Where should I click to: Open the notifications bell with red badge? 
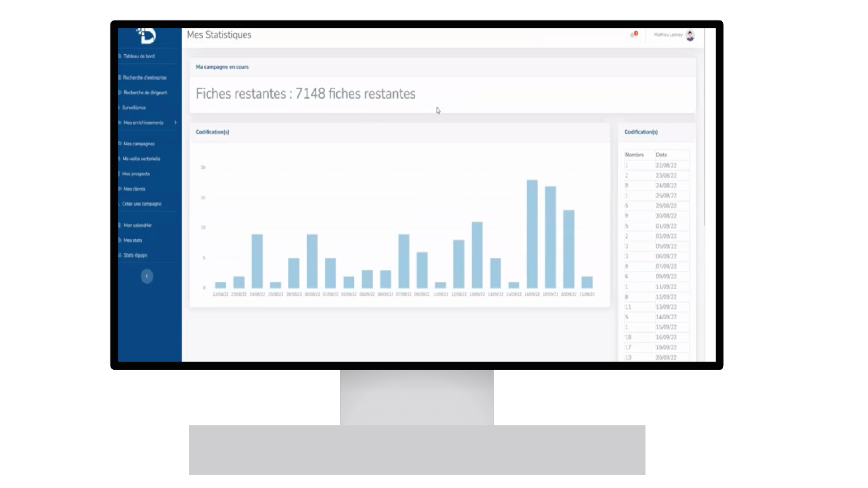634,34
